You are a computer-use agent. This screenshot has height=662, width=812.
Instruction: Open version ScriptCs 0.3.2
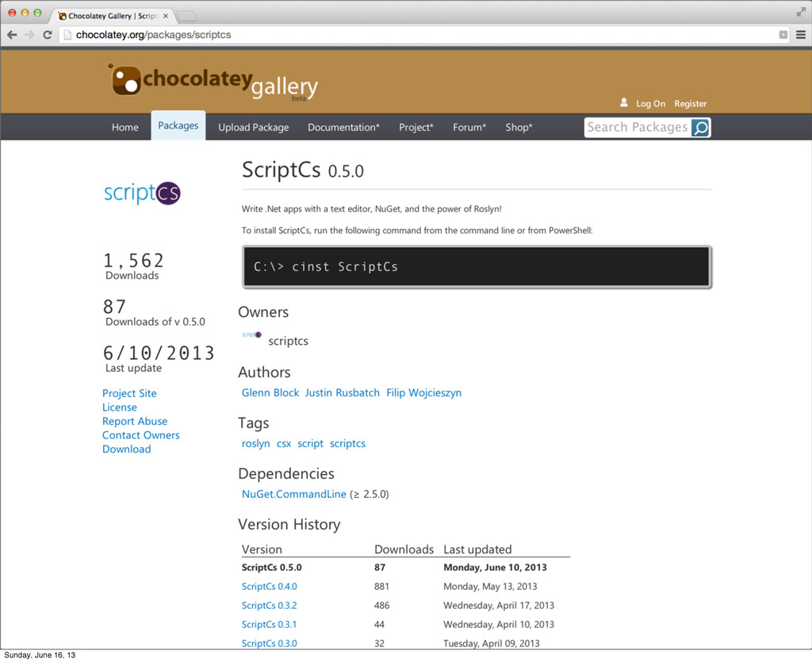pos(270,606)
